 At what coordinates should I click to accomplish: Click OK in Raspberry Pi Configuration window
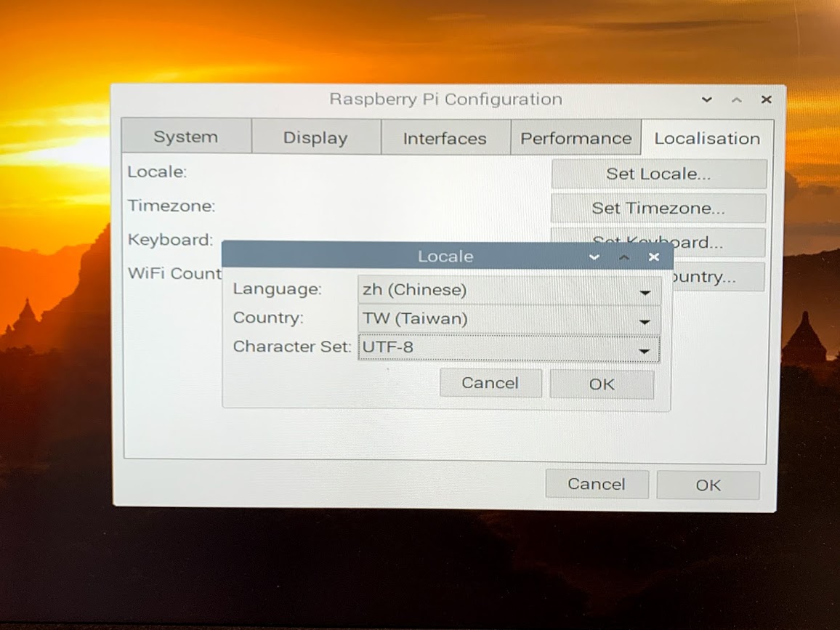tap(708, 485)
